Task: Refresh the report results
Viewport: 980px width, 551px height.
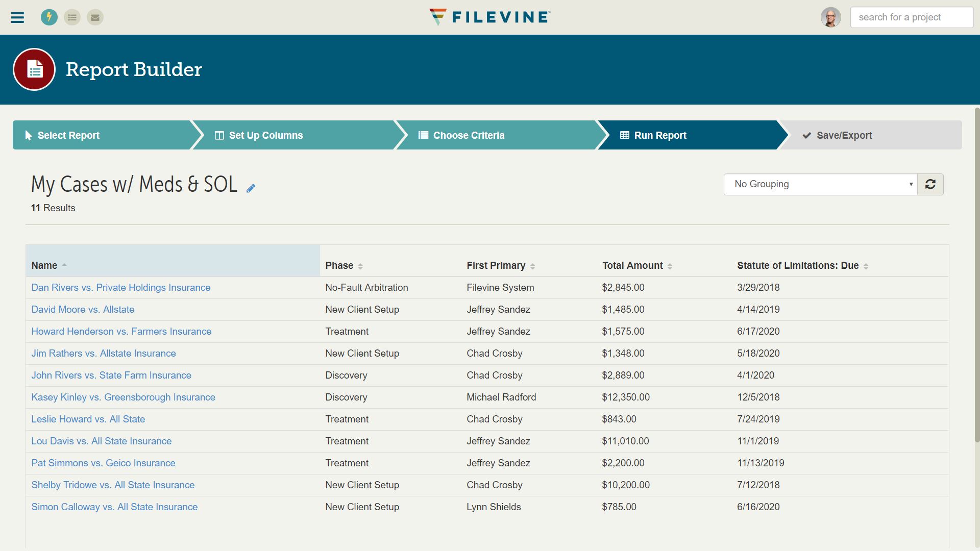Action: click(x=930, y=184)
